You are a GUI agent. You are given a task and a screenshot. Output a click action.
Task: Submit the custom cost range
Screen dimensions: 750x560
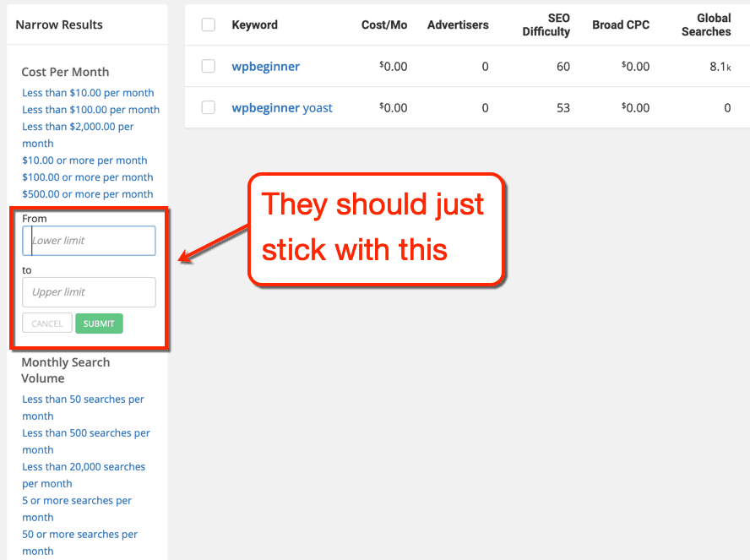pos(99,323)
